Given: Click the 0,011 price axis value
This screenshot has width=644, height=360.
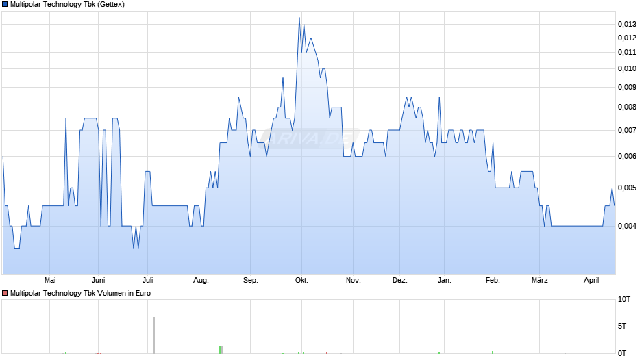Looking at the screenshot, I should coord(627,52).
